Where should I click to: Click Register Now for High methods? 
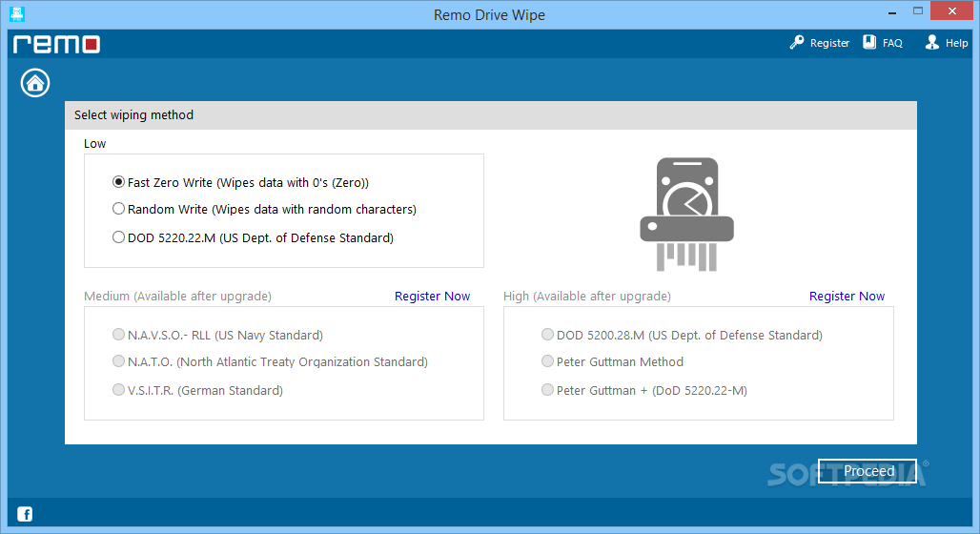(x=847, y=297)
